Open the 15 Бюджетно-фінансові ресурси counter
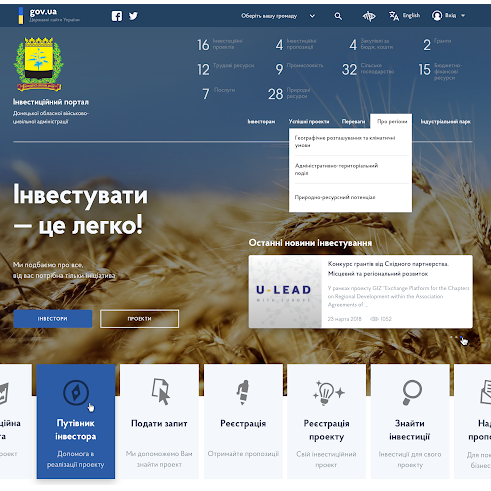 pyautogui.click(x=440, y=71)
